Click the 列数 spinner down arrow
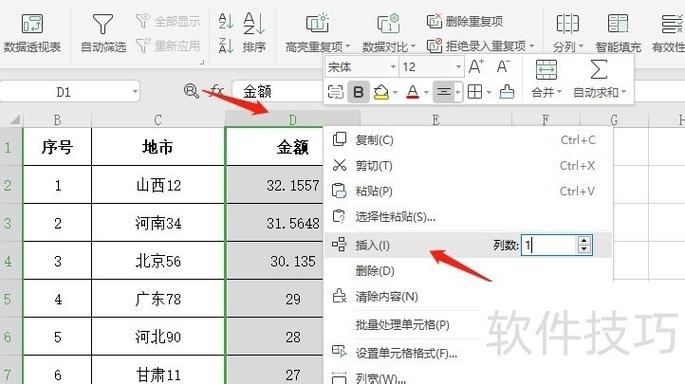 (585, 250)
